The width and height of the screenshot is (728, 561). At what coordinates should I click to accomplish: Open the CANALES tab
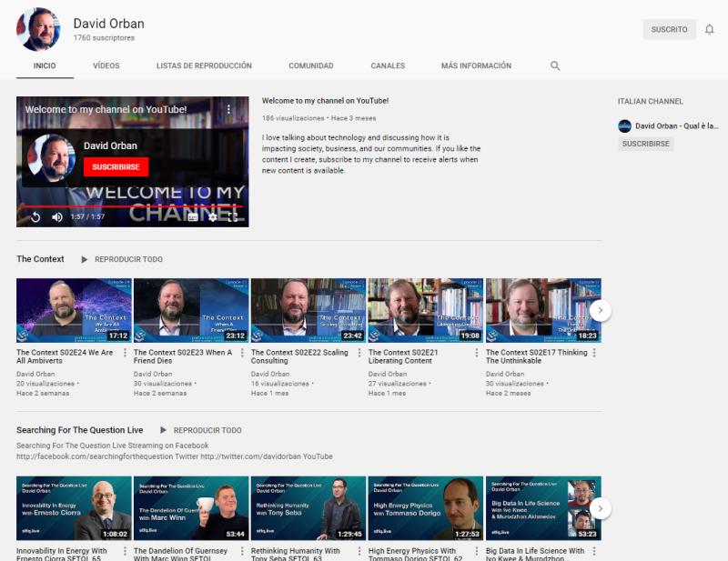(388, 65)
